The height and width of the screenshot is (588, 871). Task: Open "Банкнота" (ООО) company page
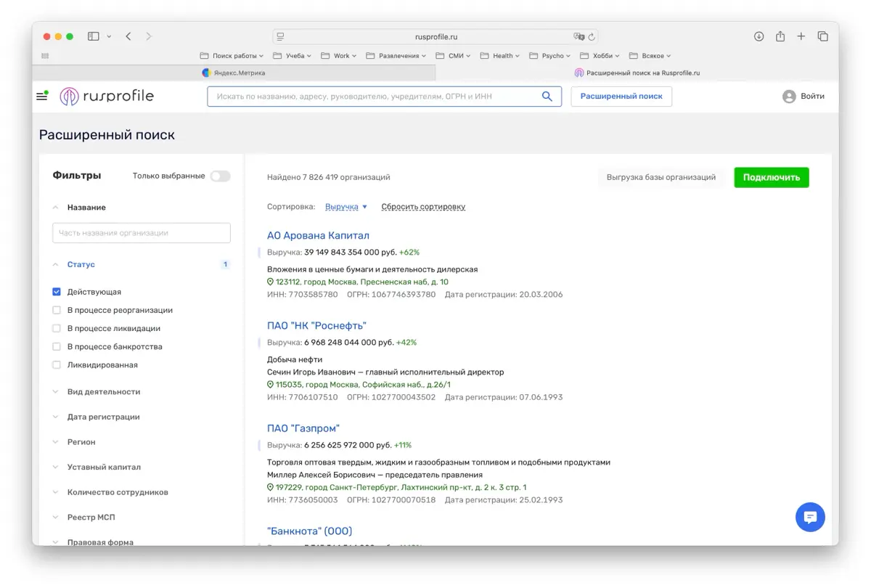309,531
